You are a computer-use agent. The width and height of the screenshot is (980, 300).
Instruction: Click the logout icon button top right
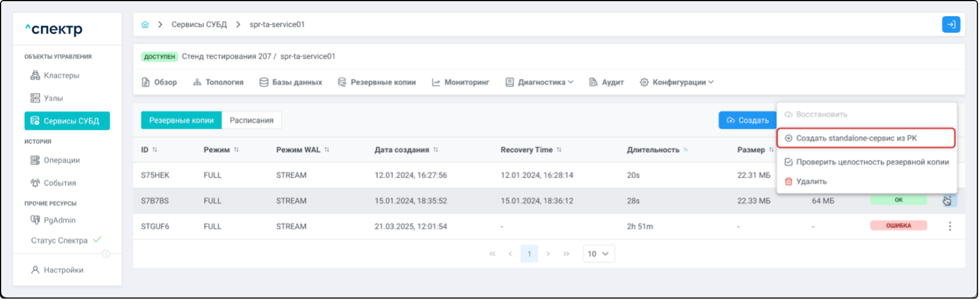coord(950,25)
